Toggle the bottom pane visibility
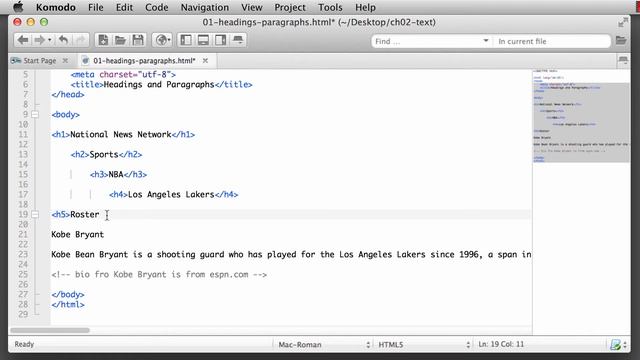This screenshot has width=640, height=360. (x=203, y=40)
